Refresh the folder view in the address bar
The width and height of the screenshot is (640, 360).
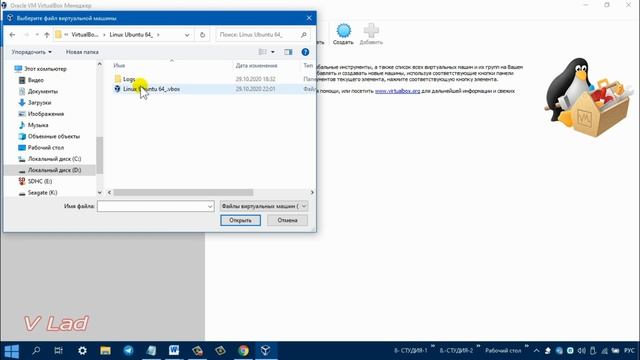coord(202,35)
